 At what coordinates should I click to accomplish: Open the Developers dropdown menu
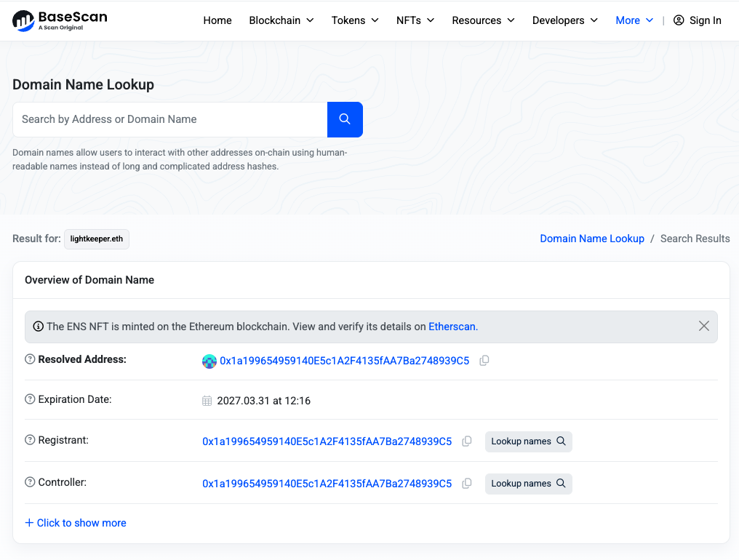[565, 20]
